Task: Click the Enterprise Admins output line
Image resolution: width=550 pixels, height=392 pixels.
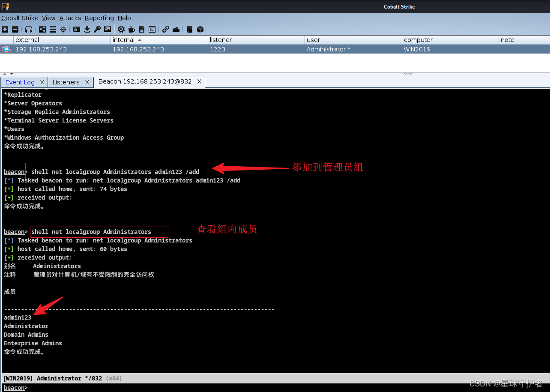Action: click(x=33, y=343)
